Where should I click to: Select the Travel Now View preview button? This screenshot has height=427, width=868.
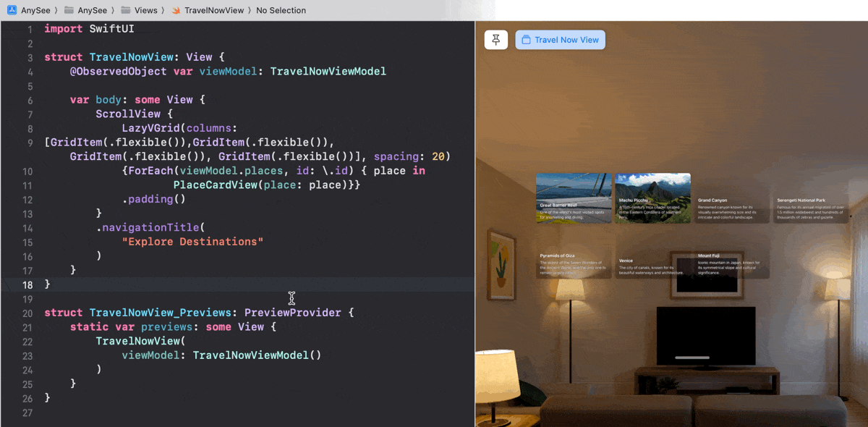point(560,40)
